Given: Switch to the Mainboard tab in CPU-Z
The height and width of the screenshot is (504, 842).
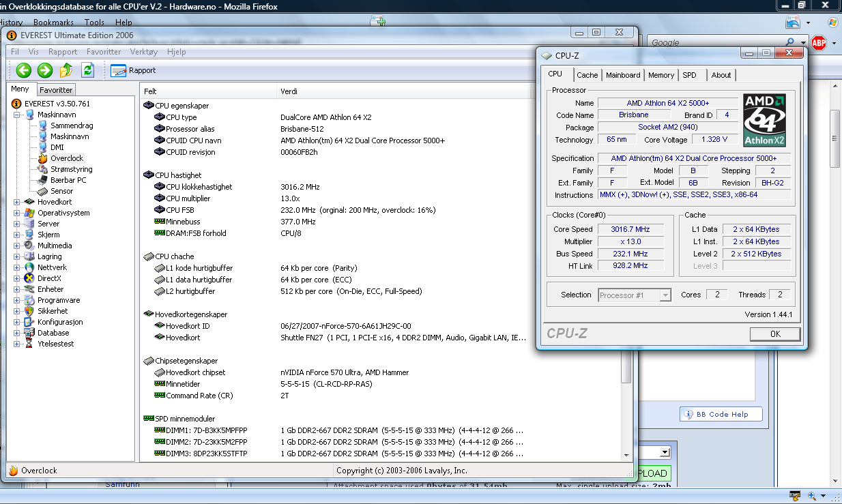Looking at the screenshot, I should pos(623,75).
